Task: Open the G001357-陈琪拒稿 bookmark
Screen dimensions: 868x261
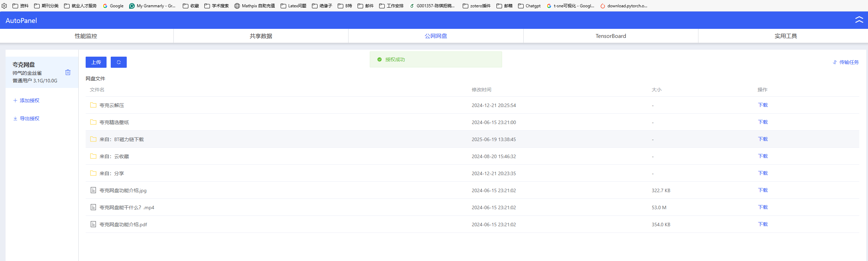Action: coord(432,6)
